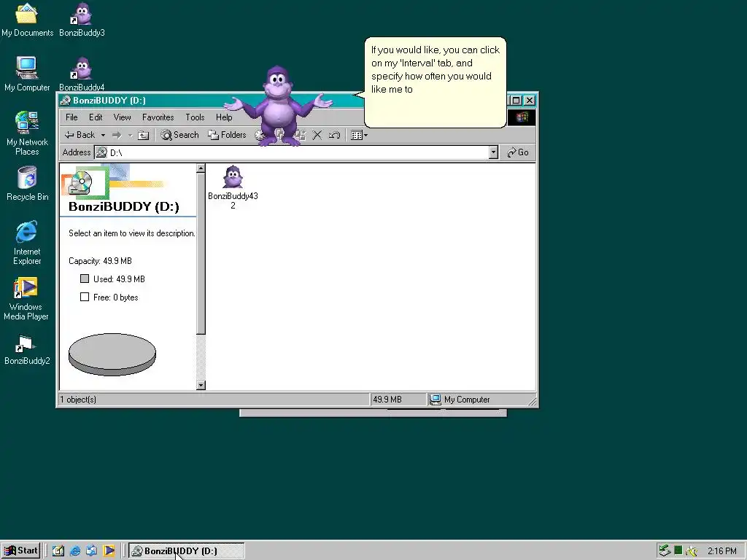This screenshot has height=560, width=747.
Task: Open the View menu
Action: [x=122, y=117]
